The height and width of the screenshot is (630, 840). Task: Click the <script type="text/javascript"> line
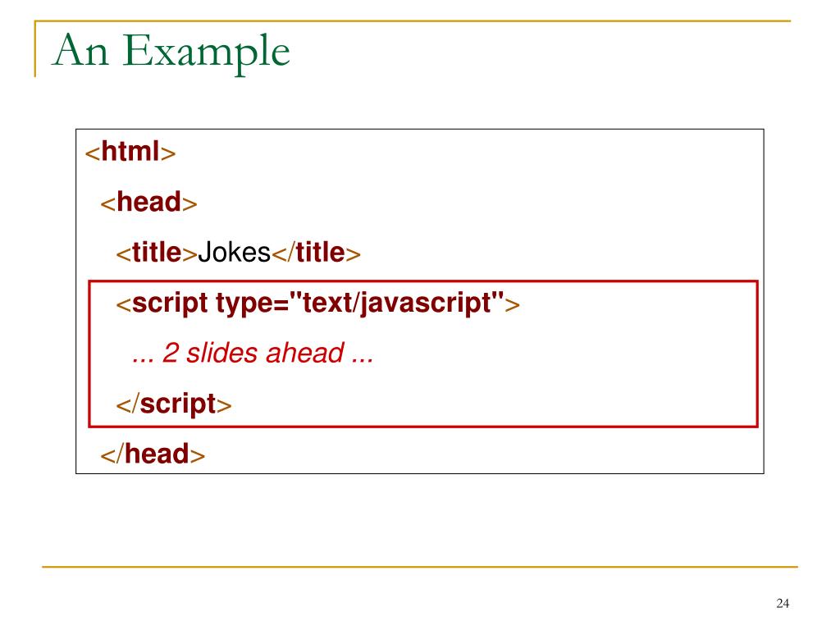[317, 304]
